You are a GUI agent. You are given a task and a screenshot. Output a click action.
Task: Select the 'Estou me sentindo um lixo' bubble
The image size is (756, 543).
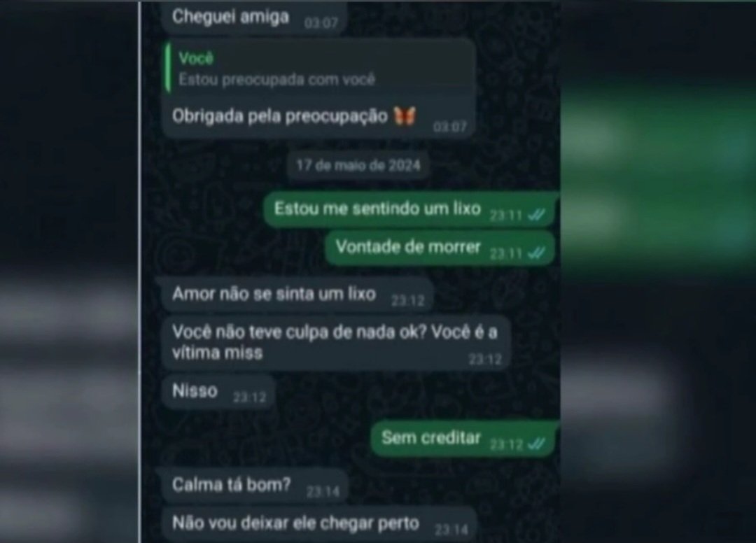point(410,210)
